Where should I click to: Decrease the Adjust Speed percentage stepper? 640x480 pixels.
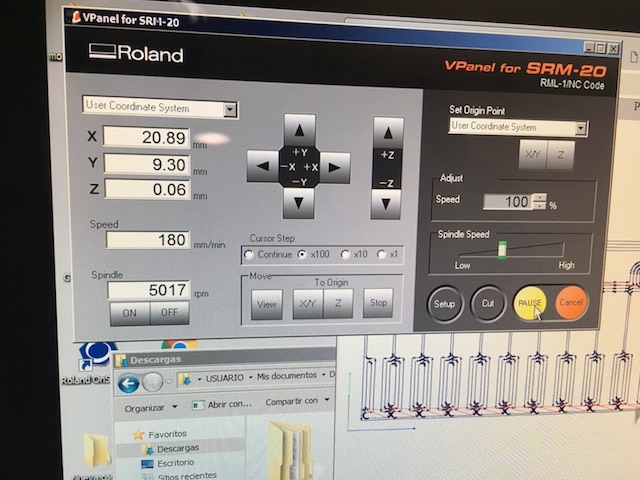pos(540,205)
